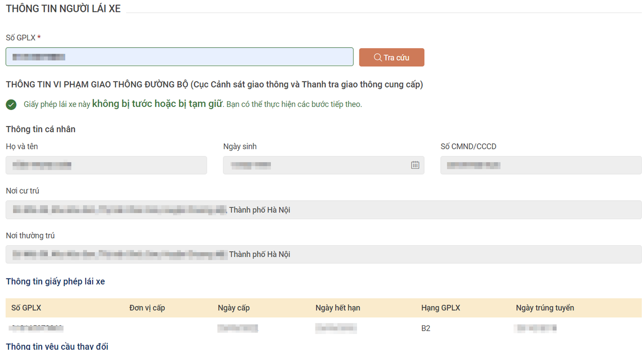
Task: Select the Nơi thường trú address field
Action: (x=323, y=254)
